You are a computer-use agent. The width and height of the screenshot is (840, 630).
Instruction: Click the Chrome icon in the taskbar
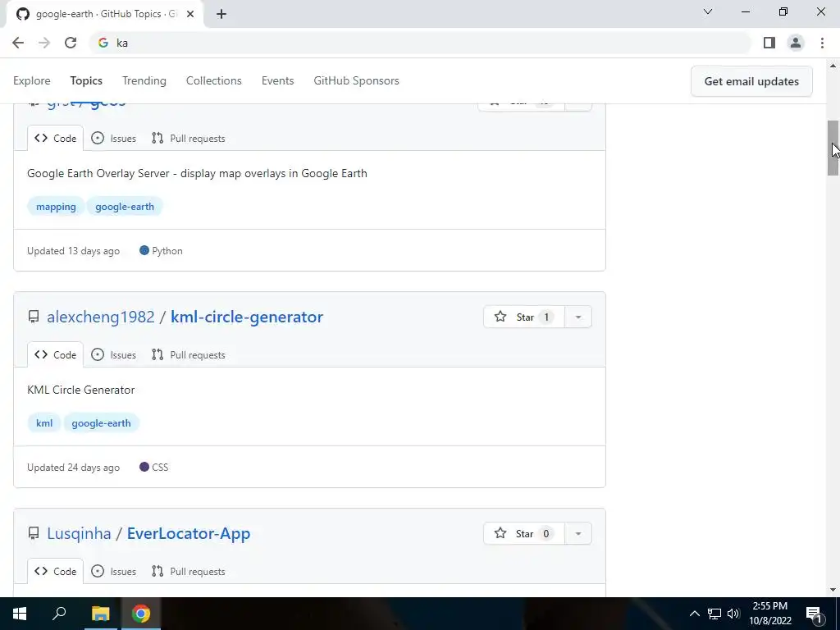[x=141, y=614]
